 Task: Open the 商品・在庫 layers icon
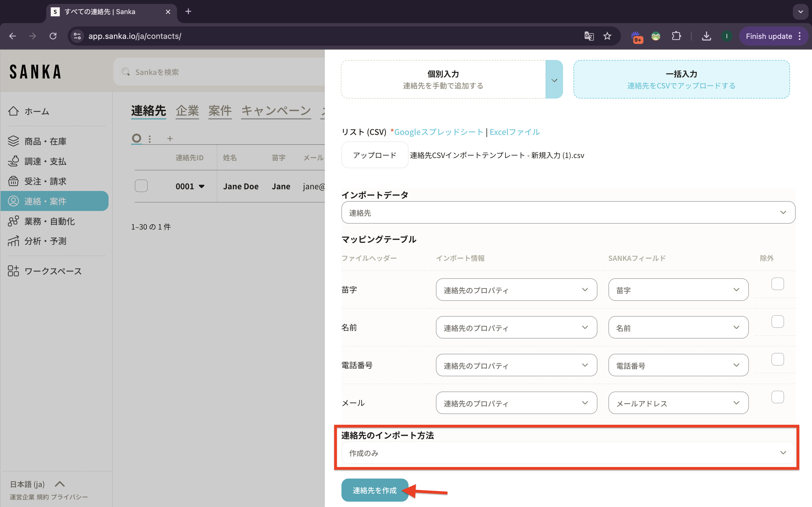click(x=14, y=141)
